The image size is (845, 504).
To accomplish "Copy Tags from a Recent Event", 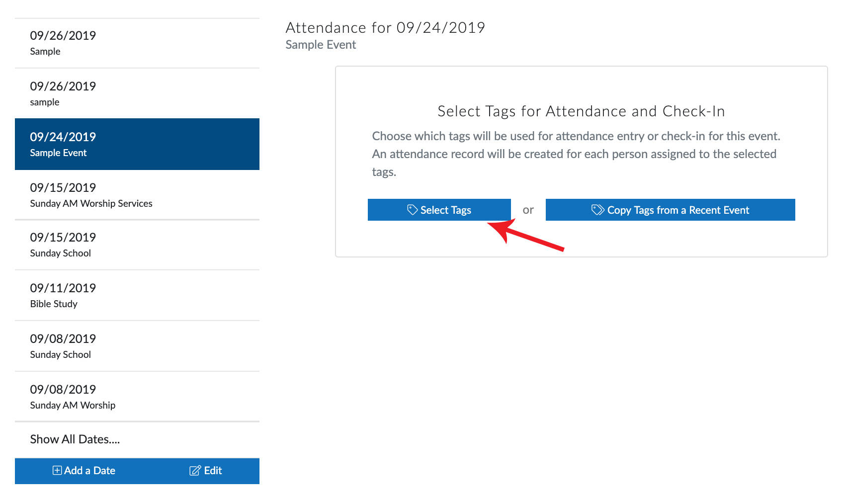I will (x=670, y=209).
